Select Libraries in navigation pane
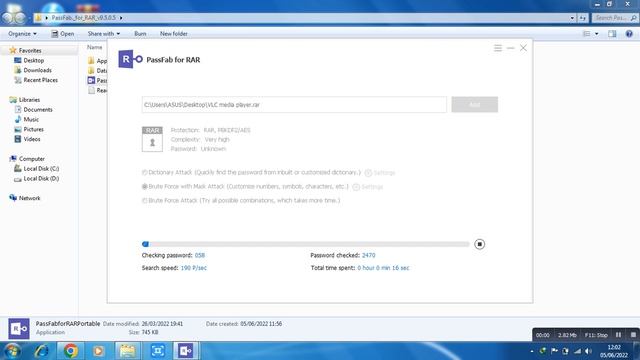The image size is (640, 360). click(29, 100)
